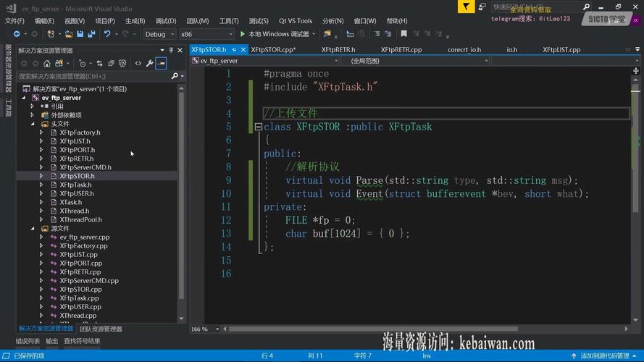
Task: Open the 文件(F) menu
Action: (14, 20)
